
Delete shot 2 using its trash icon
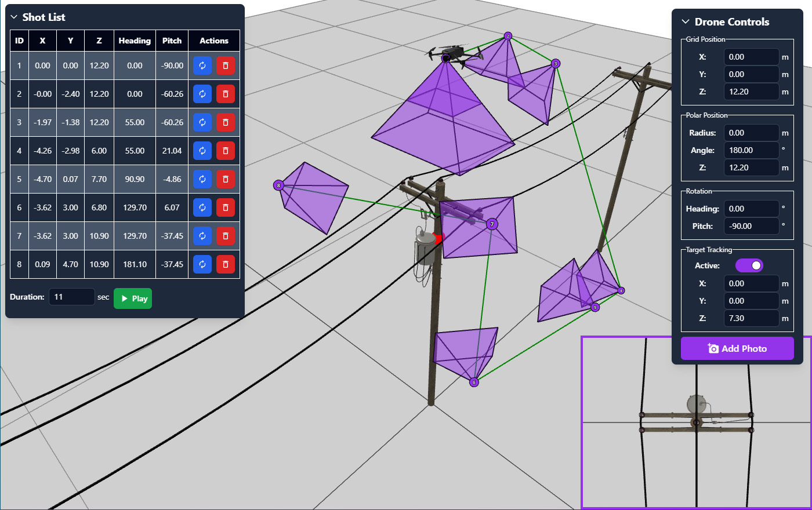225,93
